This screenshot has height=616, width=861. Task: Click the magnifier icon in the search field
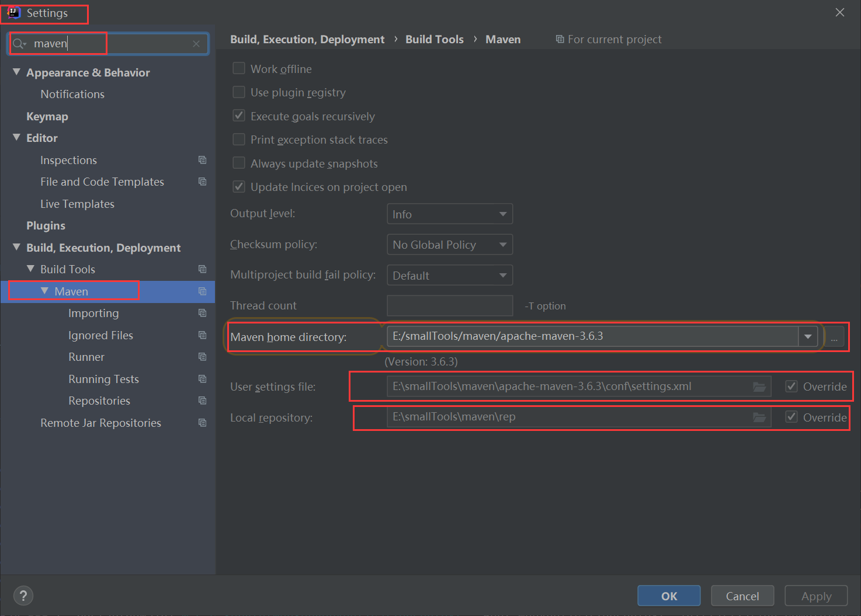click(x=19, y=43)
